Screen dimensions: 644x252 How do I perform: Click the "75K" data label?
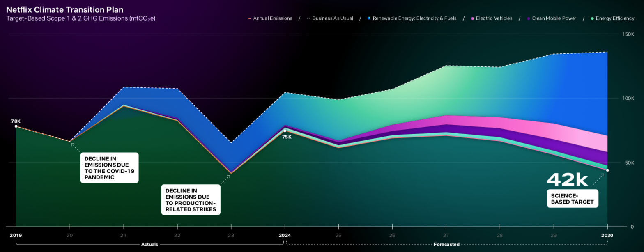287,137
